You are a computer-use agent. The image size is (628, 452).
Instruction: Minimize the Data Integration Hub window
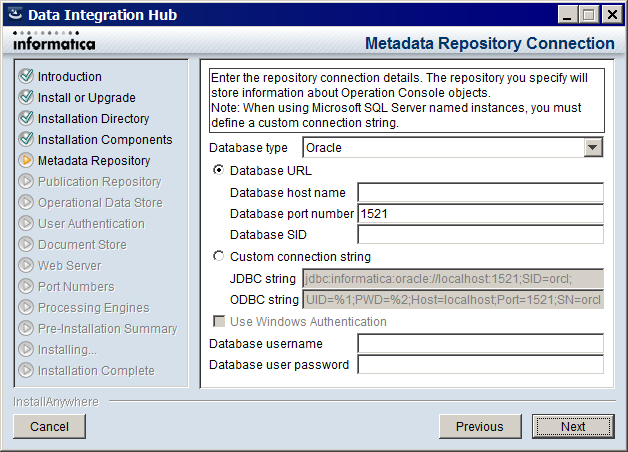coord(567,15)
